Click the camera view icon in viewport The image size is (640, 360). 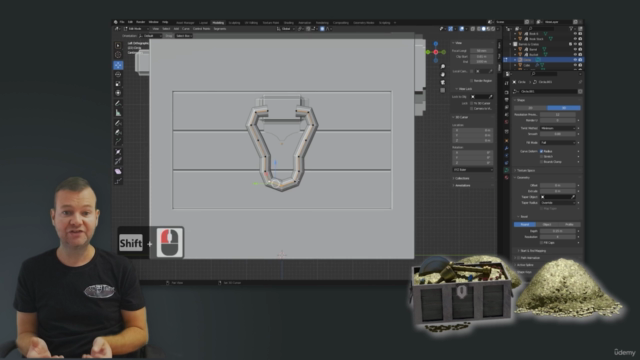tap(443, 82)
